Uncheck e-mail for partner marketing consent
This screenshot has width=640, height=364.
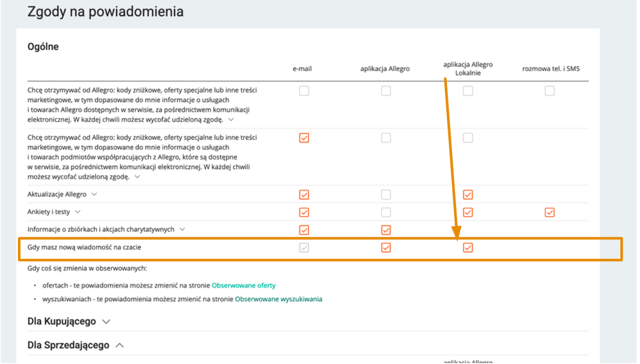point(304,138)
